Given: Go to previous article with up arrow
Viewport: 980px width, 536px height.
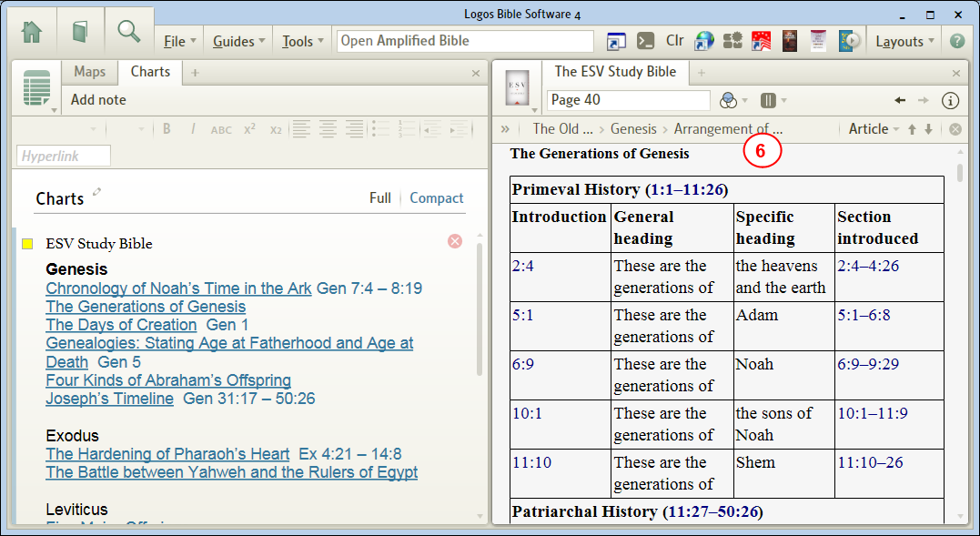Looking at the screenshot, I should (912, 129).
